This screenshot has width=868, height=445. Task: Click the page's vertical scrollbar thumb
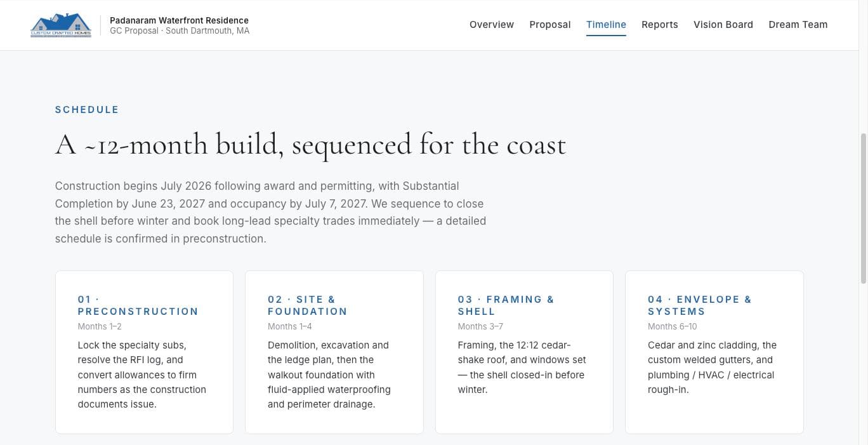coord(863,208)
